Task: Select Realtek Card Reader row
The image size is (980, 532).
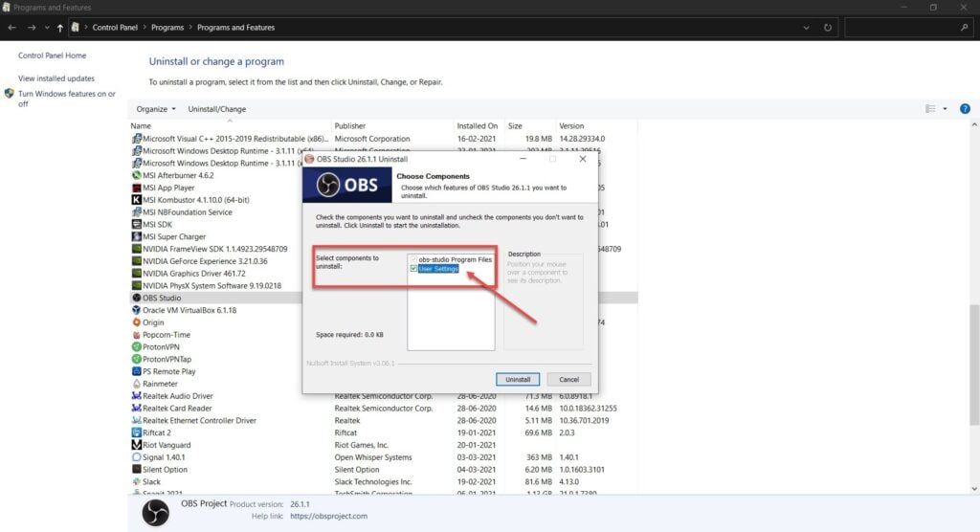Action: (383, 409)
